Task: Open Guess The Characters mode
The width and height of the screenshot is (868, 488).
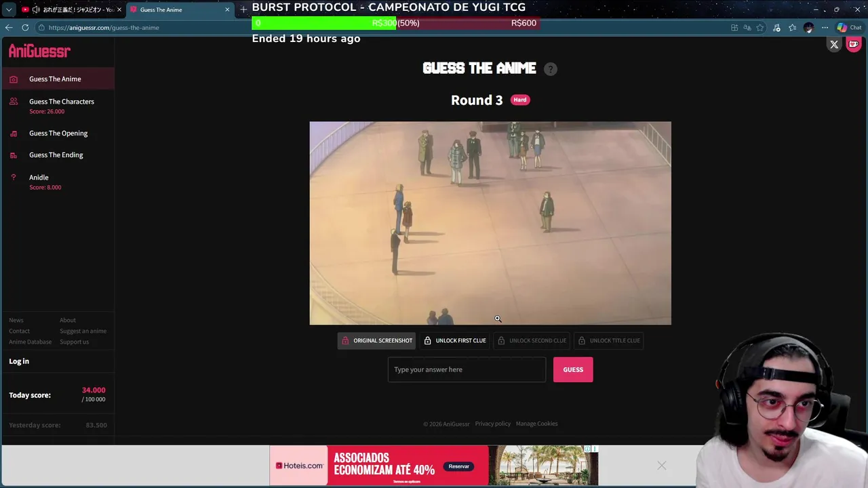Action: point(57,105)
